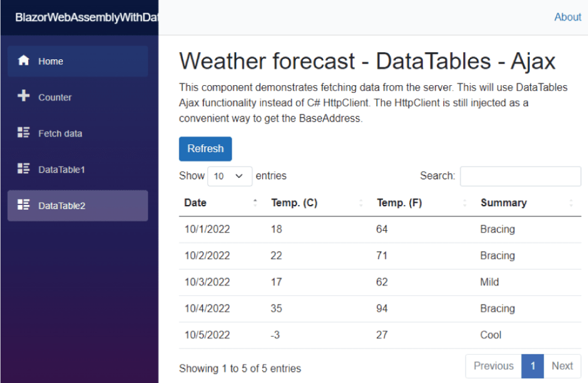Image resolution: width=588 pixels, height=383 pixels.
Task: Select DataTable2 in the sidebar menu
Action: click(x=62, y=204)
